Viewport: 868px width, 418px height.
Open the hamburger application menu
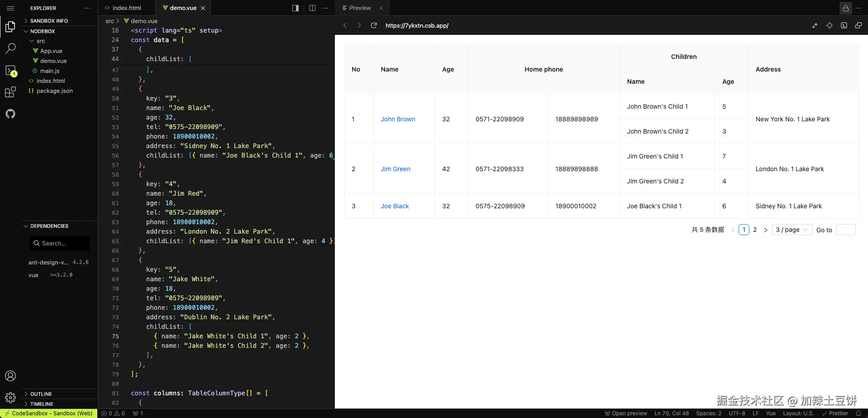10,8
